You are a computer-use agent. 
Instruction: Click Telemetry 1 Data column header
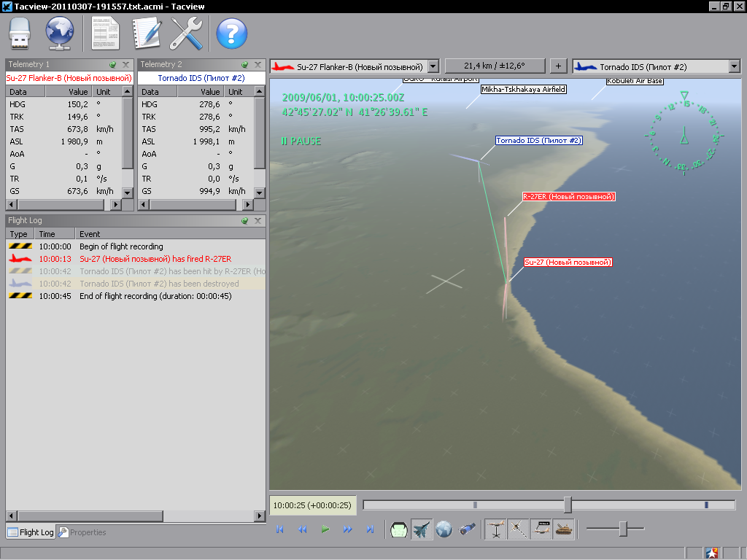[26, 91]
